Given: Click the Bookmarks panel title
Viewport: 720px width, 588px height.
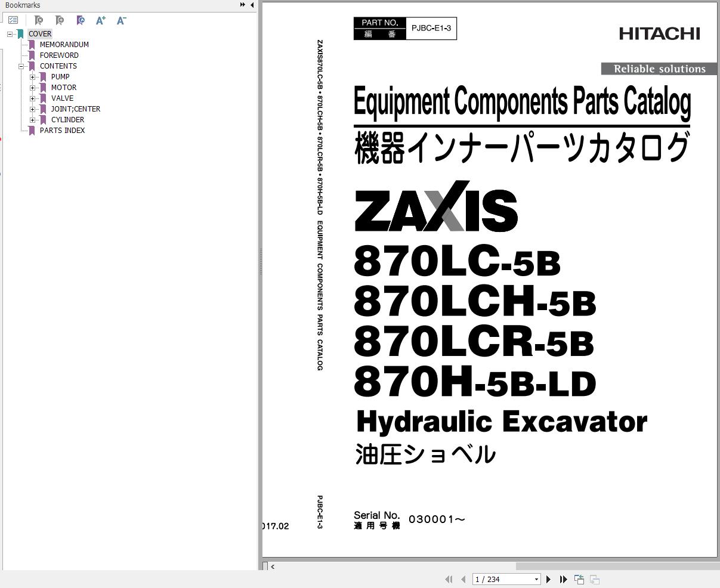Looking at the screenshot, I should pos(23,5).
